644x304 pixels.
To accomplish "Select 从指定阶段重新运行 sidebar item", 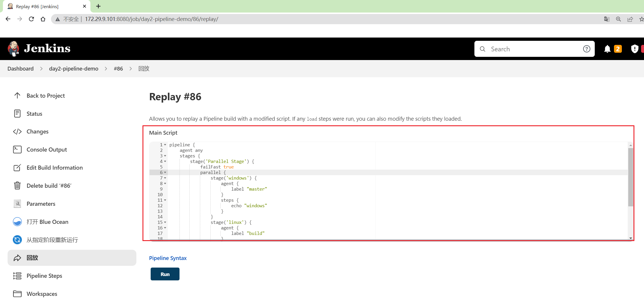I will [x=72, y=240].
